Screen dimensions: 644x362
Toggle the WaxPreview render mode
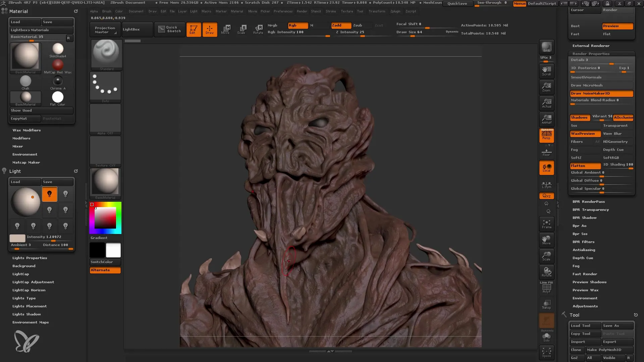coord(583,133)
